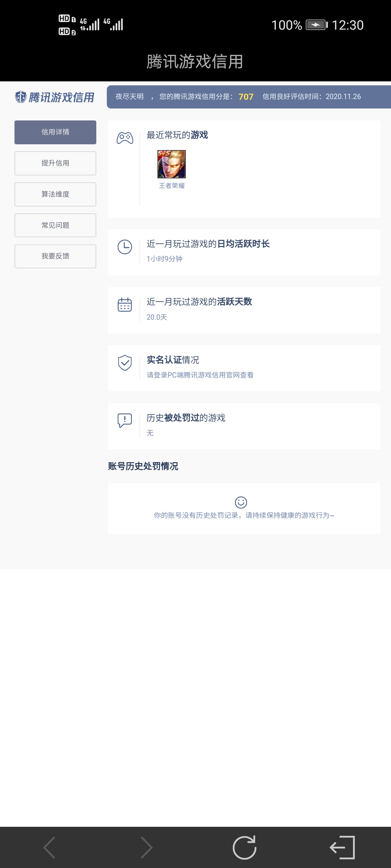Tap the 12:30 clock in status bar
This screenshot has height=868, width=391.
[x=348, y=25]
